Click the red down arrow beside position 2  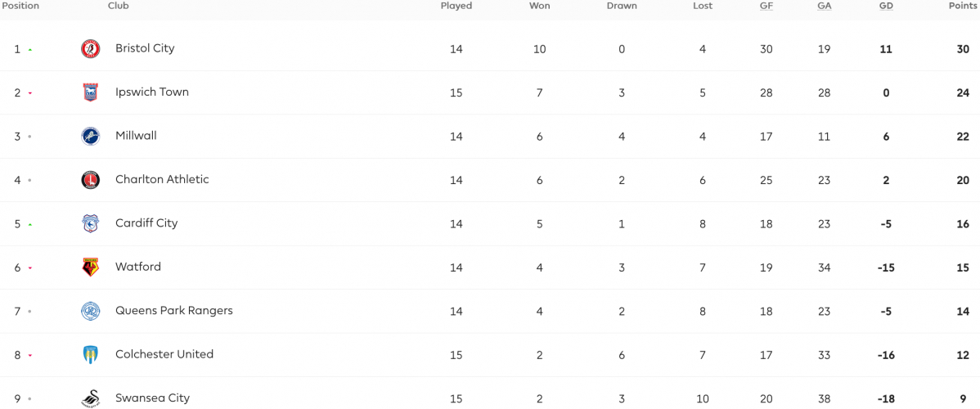[x=29, y=93]
